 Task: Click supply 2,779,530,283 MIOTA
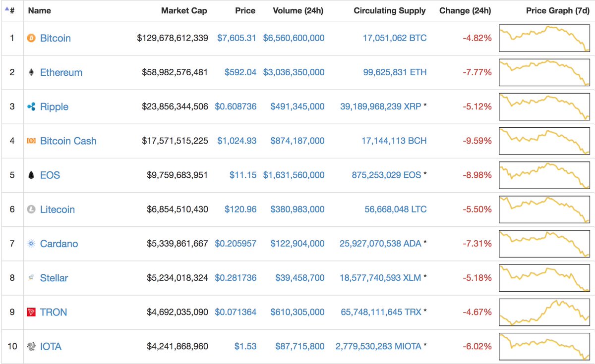pos(378,346)
